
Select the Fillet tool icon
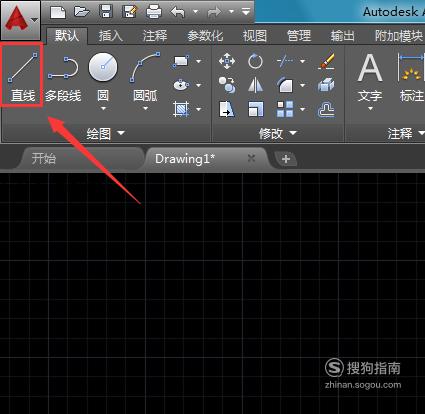[x=285, y=85]
